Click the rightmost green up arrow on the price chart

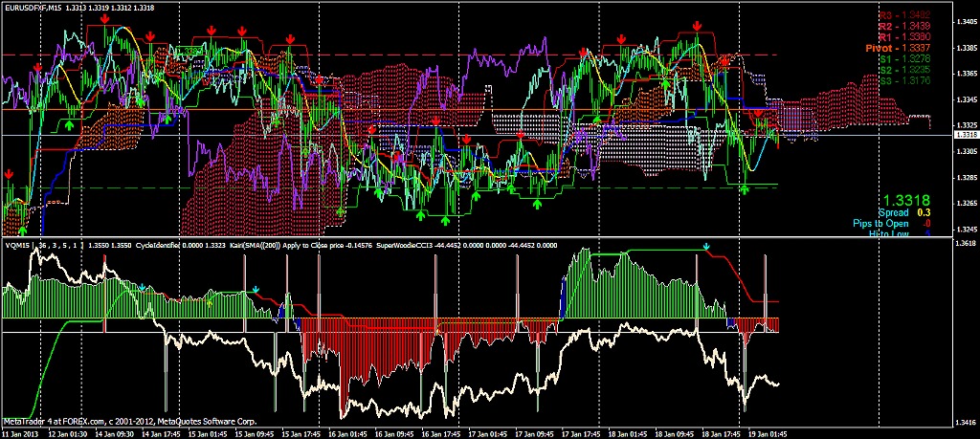pyautogui.click(x=745, y=189)
